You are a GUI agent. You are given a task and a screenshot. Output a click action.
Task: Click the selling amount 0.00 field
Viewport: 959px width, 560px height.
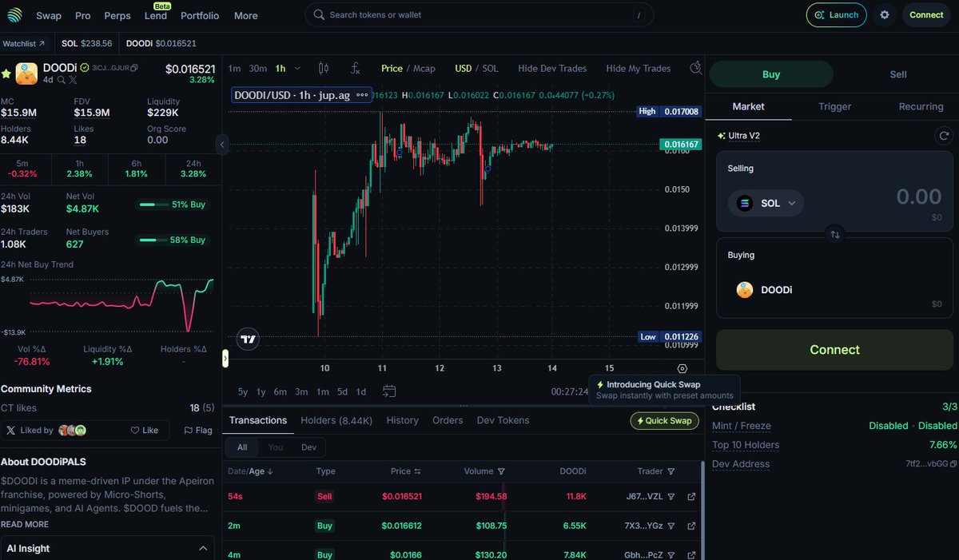click(x=918, y=197)
